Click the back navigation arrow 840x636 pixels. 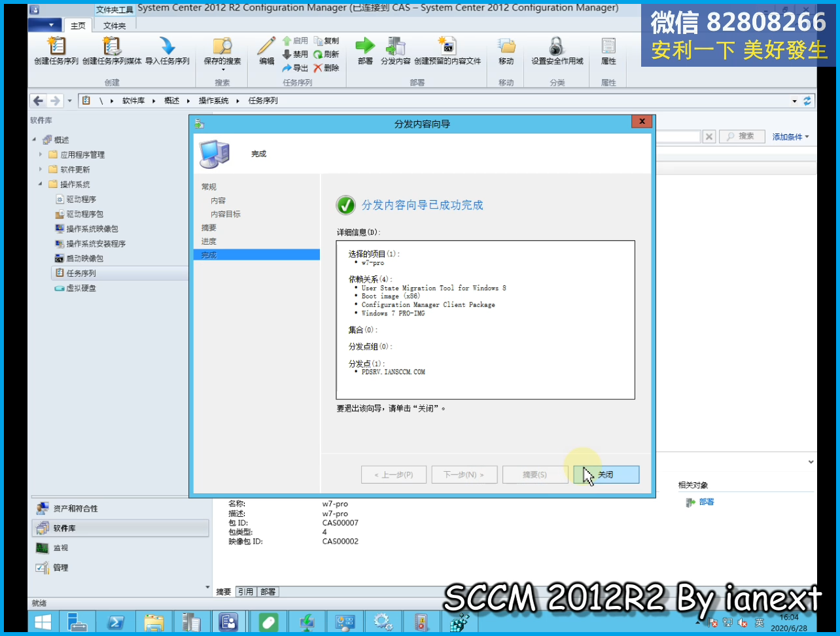click(x=39, y=101)
